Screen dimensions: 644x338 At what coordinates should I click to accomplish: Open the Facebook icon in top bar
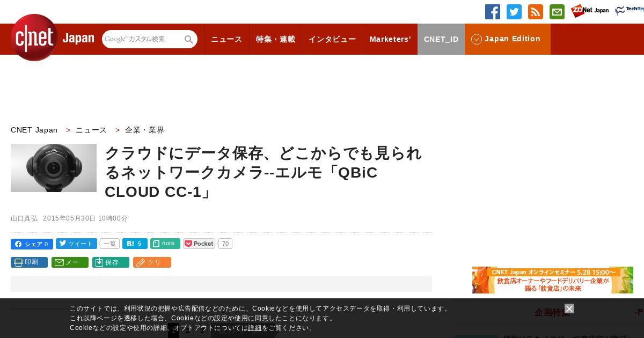[493, 12]
